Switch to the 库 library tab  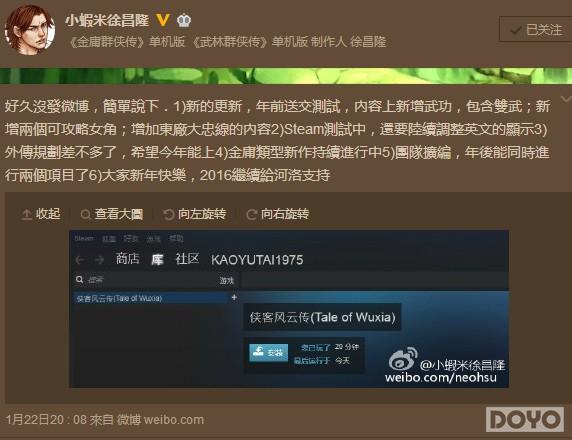coord(157,259)
